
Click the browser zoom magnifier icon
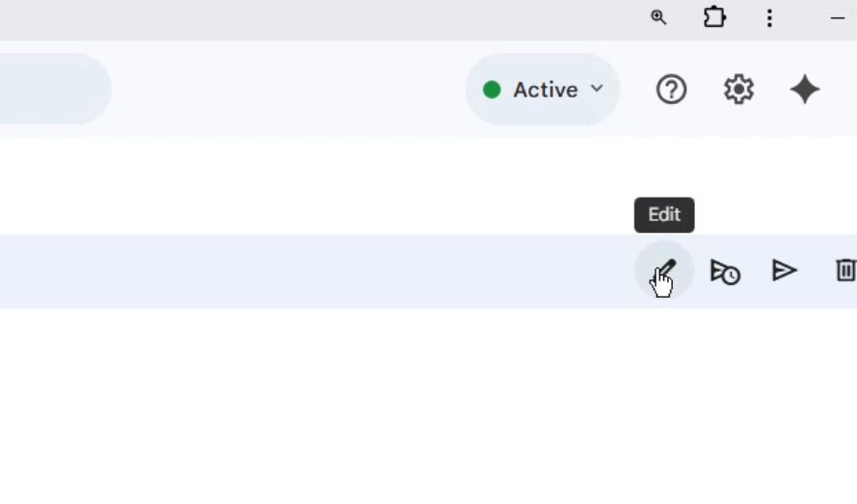coord(658,17)
